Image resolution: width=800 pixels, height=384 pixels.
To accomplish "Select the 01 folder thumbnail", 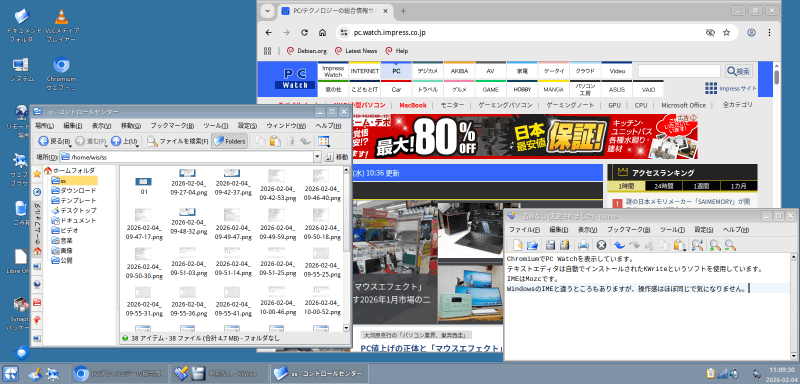I will point(144,185).
